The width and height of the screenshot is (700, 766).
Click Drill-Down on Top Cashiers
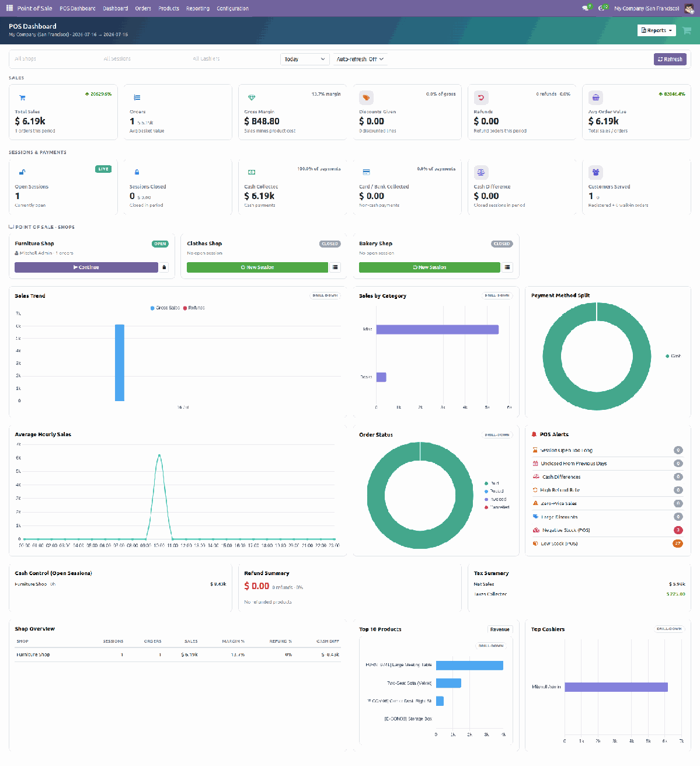tap(669, 629)
